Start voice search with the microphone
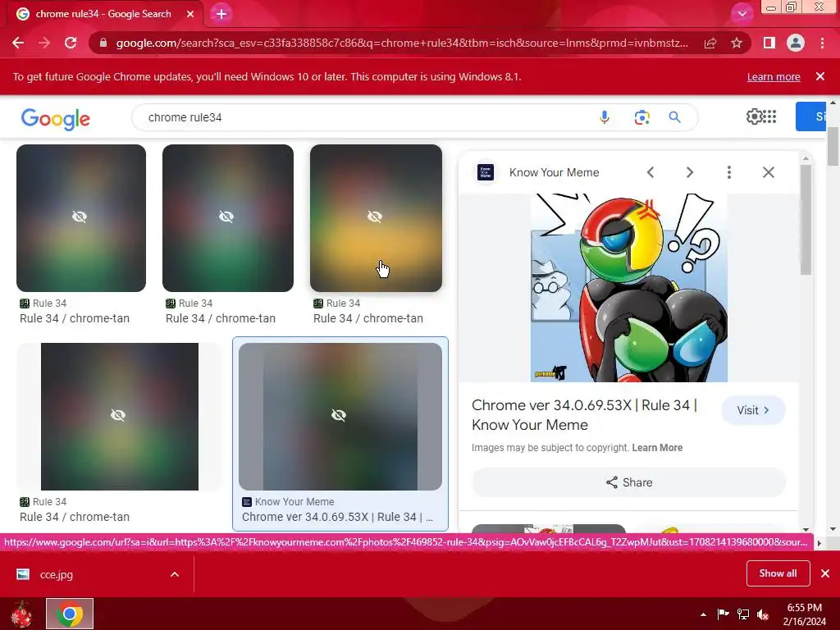 605,117
